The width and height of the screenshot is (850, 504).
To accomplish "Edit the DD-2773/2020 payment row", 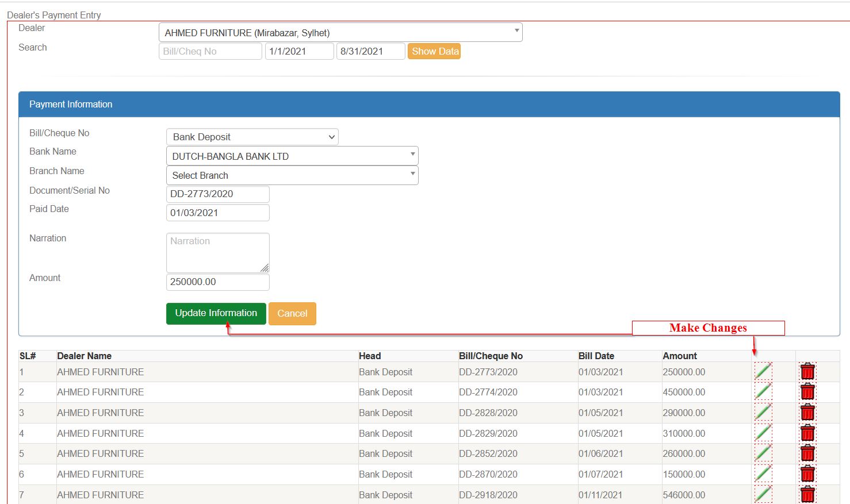I will 763,371.
